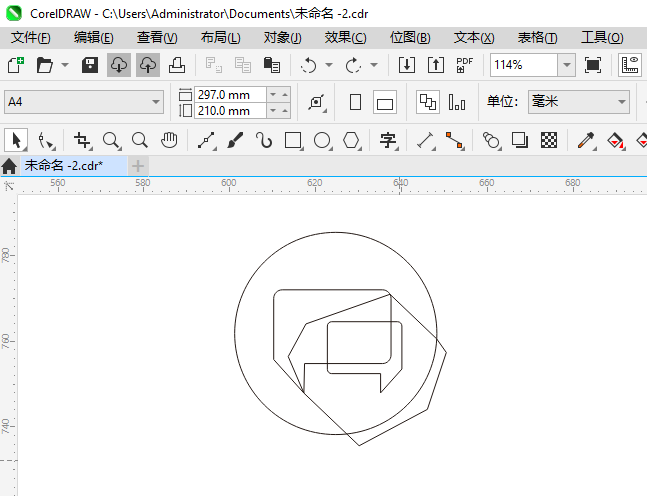The image size is (647, 496).
Task: Select the second magnifier tool
Action: click(x=140, y=140)
